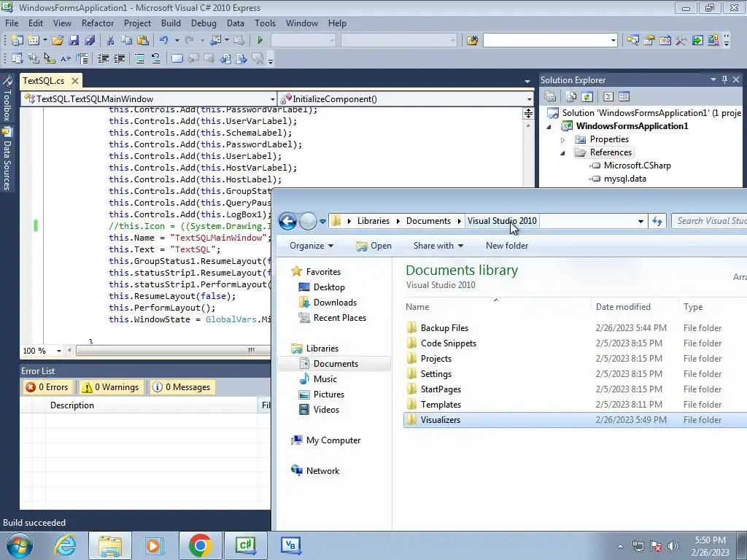The width and height of the screenshot is (747, 560).
Task: Click the Paste clipboard icon
Action: tap(142, 41)
